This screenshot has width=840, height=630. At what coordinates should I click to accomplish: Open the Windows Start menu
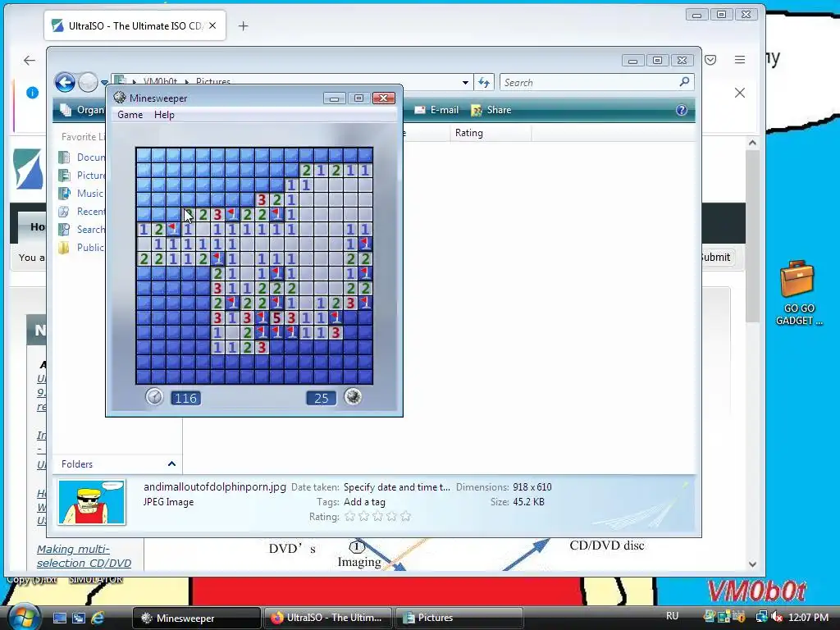click(22, 618)
